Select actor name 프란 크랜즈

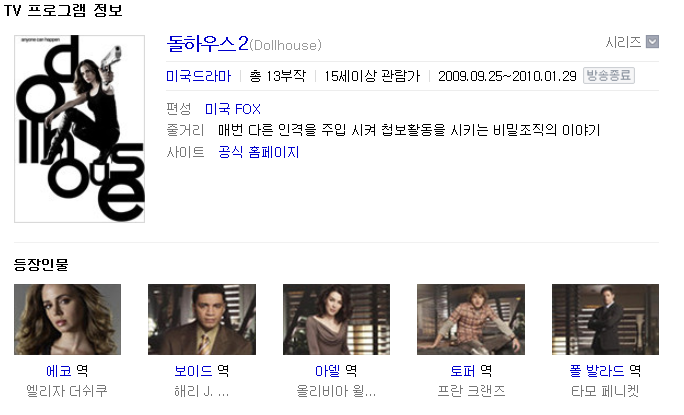(471, 391)
